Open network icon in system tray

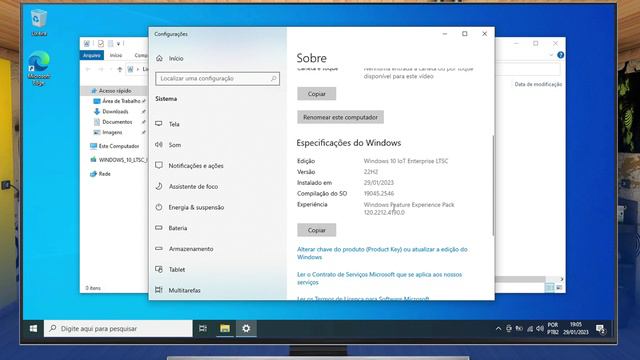click(x=530, y=329)
